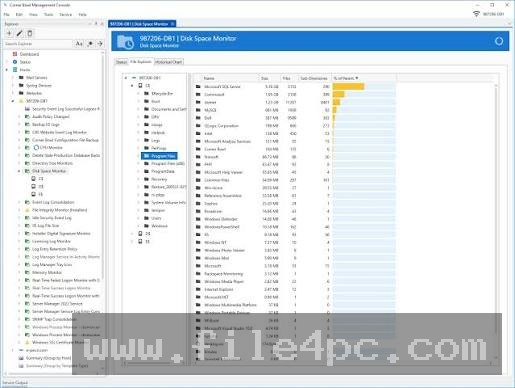
Task: Select the Windows Defender row
Action: coord(296,219)
